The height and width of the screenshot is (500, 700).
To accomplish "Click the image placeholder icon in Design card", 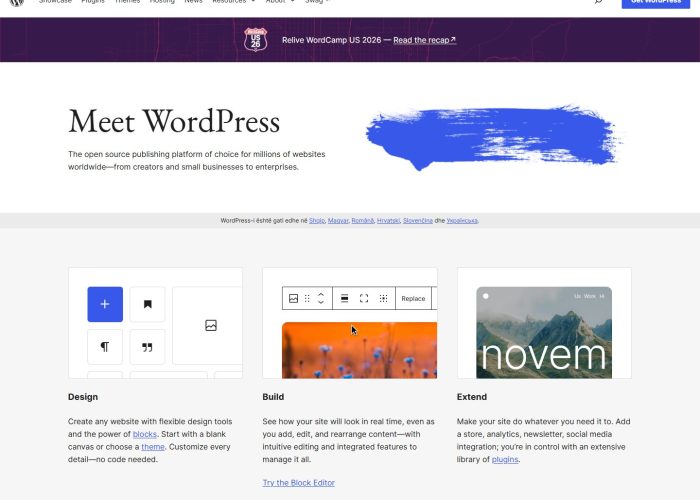I will click(x=211, y=325).
